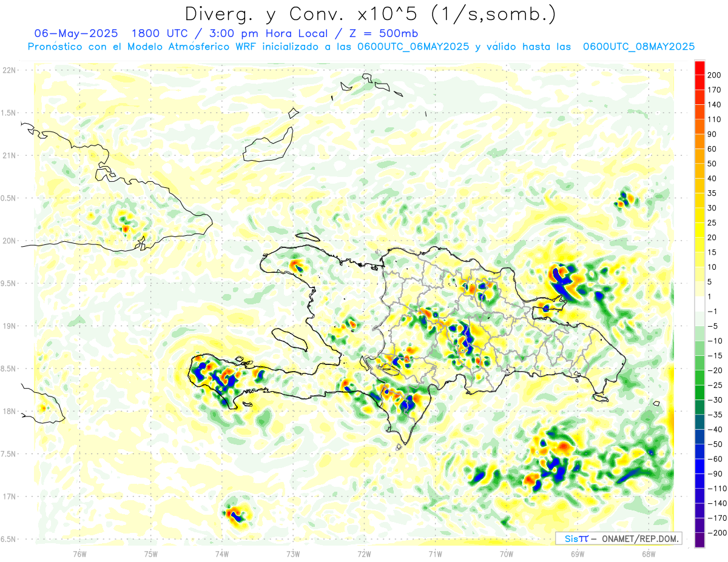Click the '68W' longitude label
The width and height of the screenshot is (728, 562).
click(x=649, y=553)
